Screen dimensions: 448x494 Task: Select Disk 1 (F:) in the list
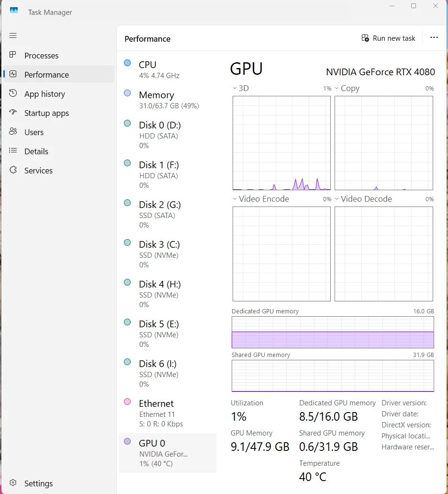[x=168, y=175]
